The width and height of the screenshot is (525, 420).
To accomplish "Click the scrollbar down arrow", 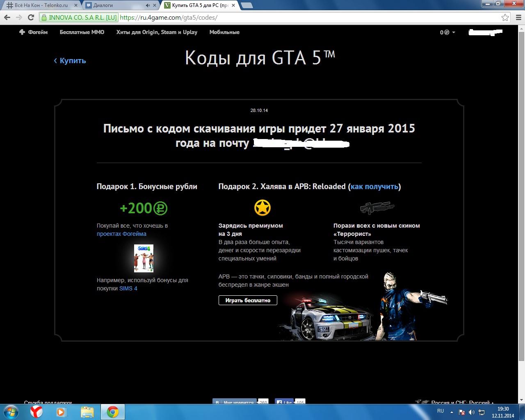I will pyautogui.click(x=521, y=400).
